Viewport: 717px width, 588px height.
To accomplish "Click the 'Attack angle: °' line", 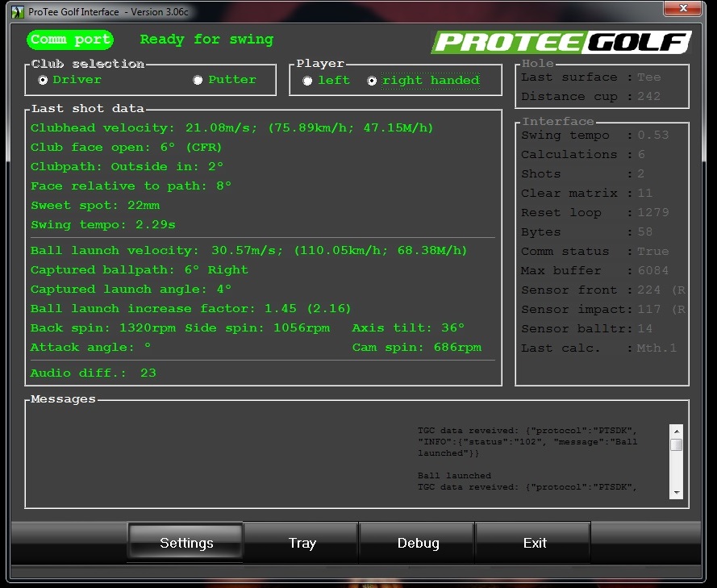I will (x=90, y=347).
